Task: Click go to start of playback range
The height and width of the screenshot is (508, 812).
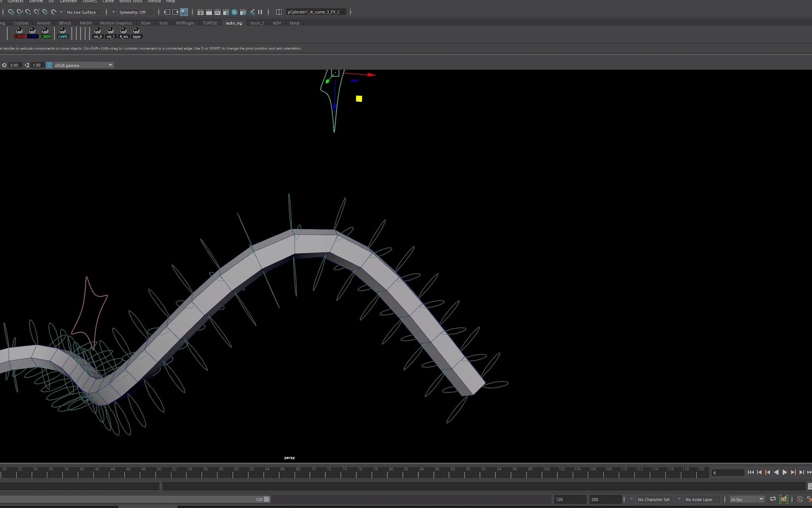Action: pyautogui.click(x=751, y=472)
